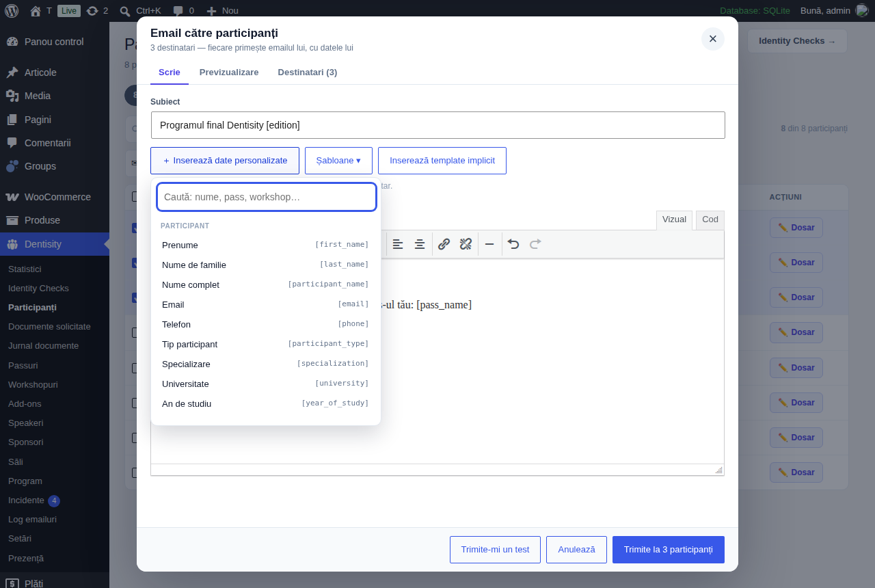Open Panou control in sidebar
This screenshot has width=875, height=588.
tap(55, 42)
